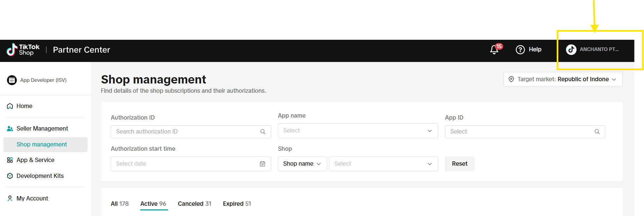Click the Help question mark icon
This screenshot has height=216, width=644.
coord(520,49)
